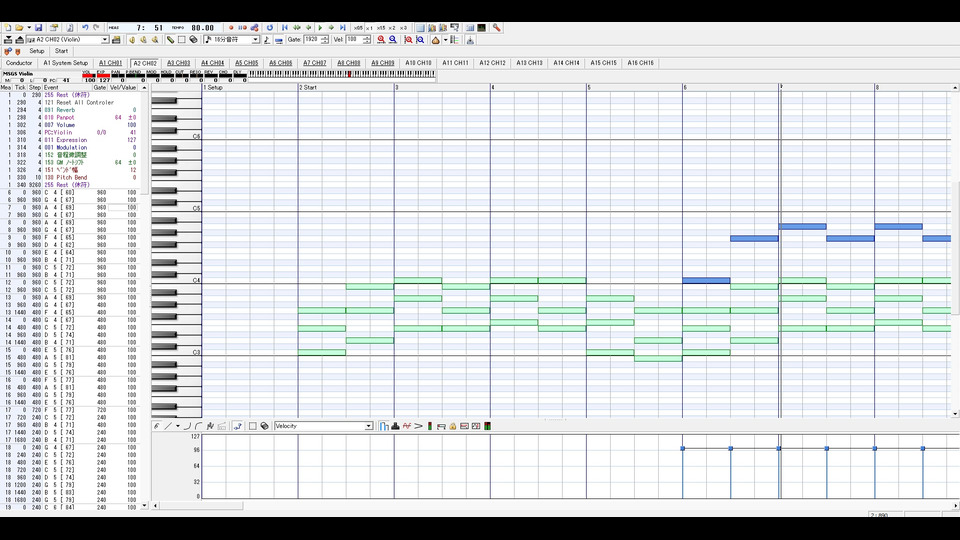Increase or decrease Gate with its spinner
The height and width of the screenshot is (540, 960).
tap(324, 40)
